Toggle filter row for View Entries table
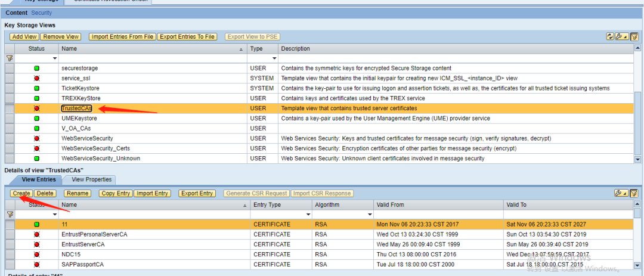Viewport: 644px width, 276px height. 634,193
